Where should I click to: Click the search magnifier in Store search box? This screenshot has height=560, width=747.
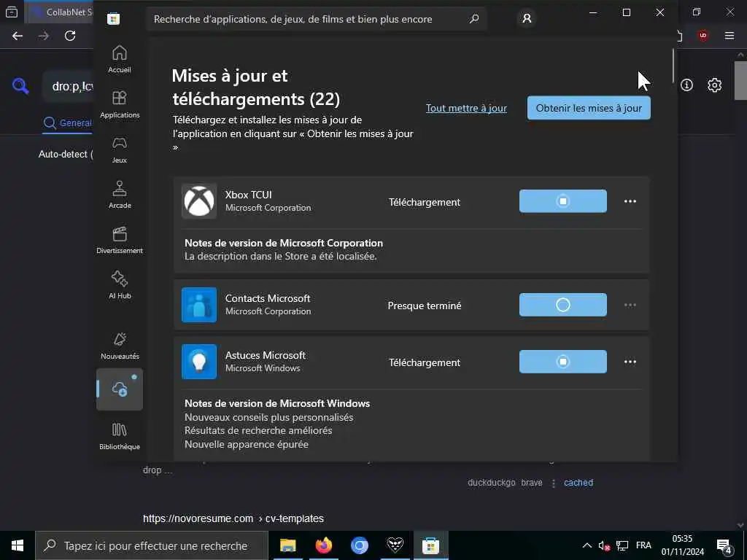[x=474, y=19]
